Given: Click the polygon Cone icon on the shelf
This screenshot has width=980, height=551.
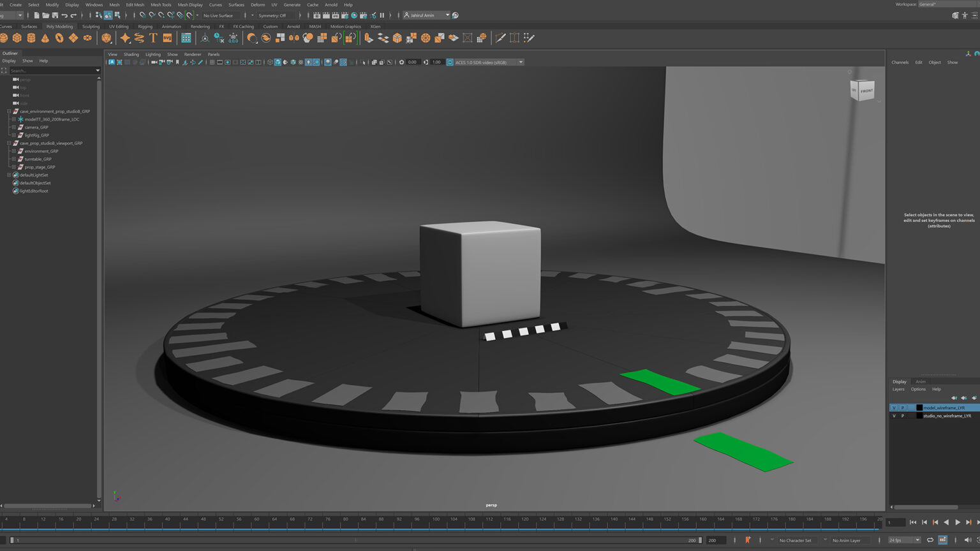Looking at the screenshot, I should (x=44, y=38).
